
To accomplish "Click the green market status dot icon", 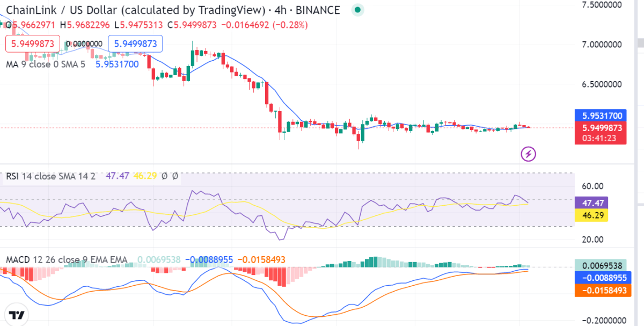I will pos(357,10).
